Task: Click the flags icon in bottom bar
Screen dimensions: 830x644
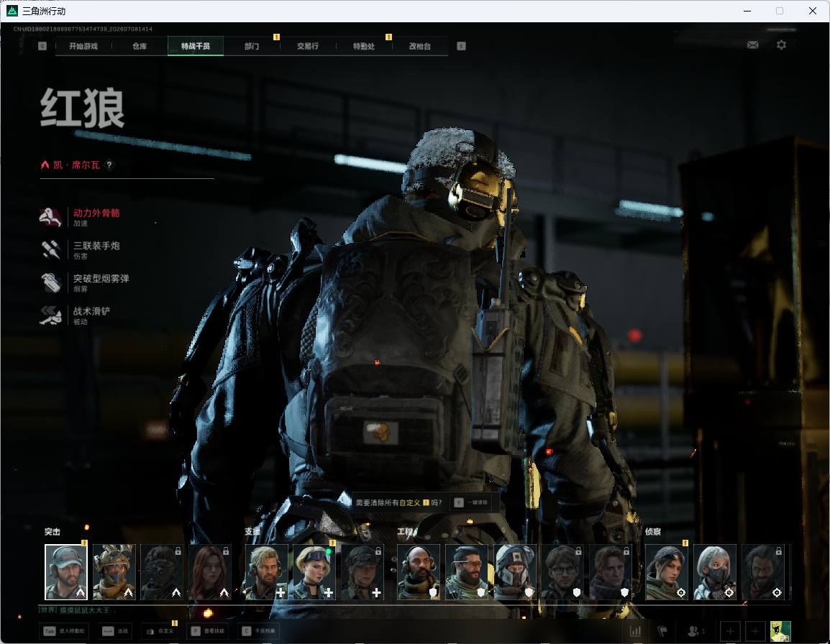Action: click(662, 631)
